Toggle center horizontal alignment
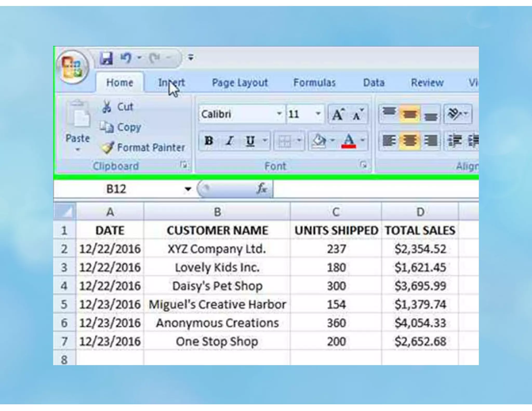The height and width of the screenshot is (411, 532). (x=409, y=141)
